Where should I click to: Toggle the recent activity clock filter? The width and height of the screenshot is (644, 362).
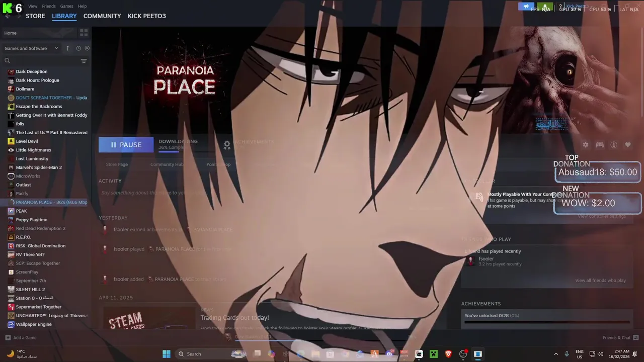pos(78,48)
